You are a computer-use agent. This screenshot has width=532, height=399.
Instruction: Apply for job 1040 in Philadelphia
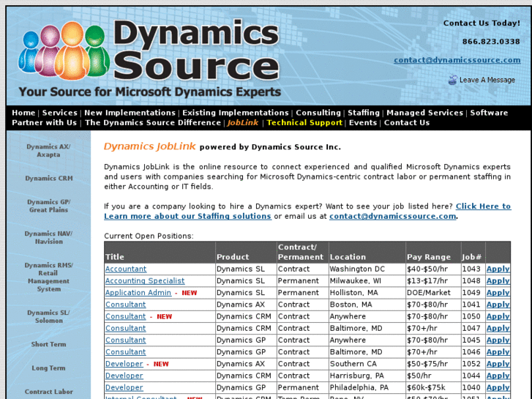pyautogui.click(x=498, y=388)
